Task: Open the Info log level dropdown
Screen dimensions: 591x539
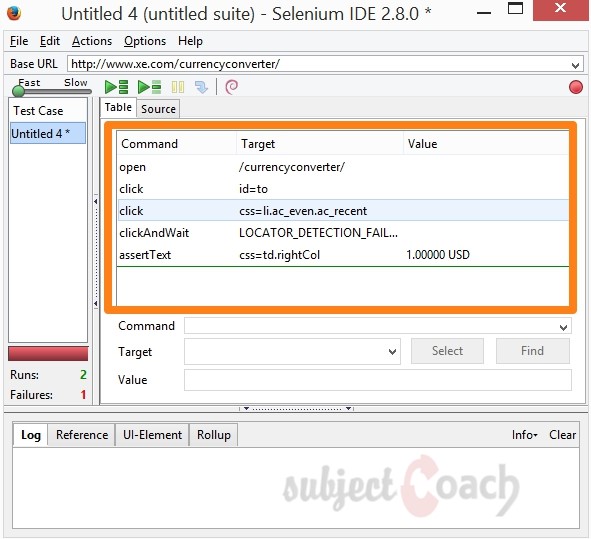Action: coord(524,435)
